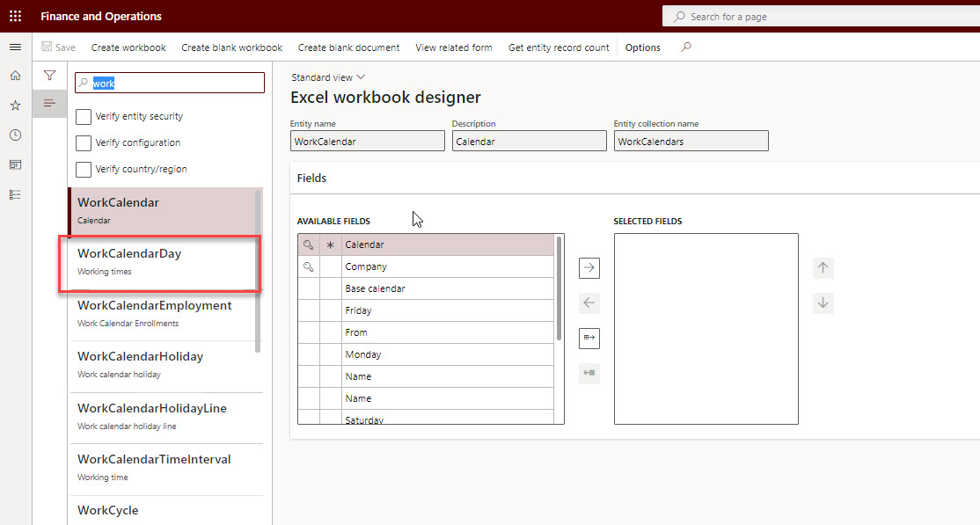Toggle the list pane lines icon
The image size is (980, 525).
(x=49, y=103)
